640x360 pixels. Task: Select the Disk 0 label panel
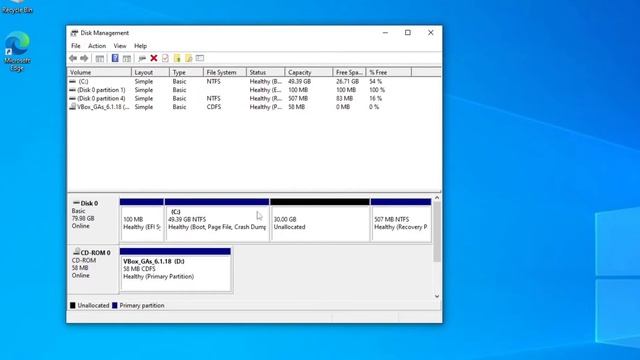(93, 220)
